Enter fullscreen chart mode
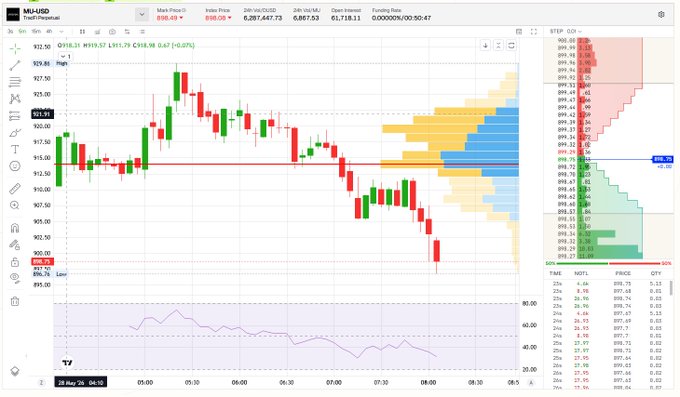 534,32
